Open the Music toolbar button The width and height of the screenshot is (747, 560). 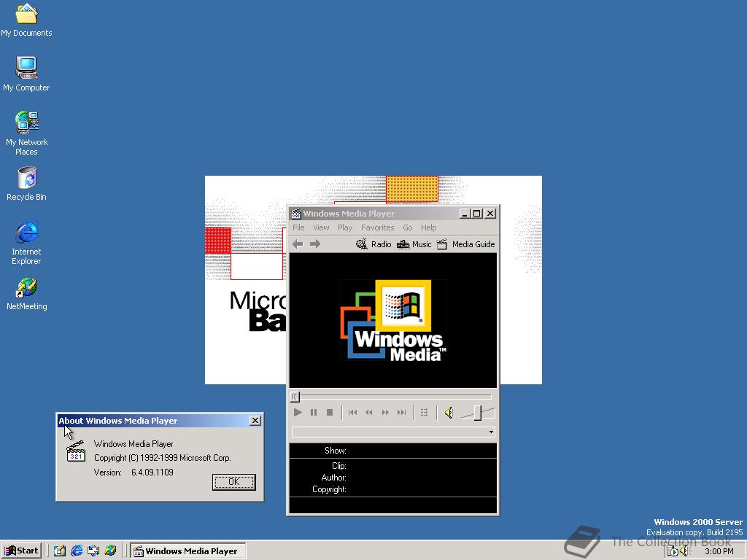[x=414, y=244]
